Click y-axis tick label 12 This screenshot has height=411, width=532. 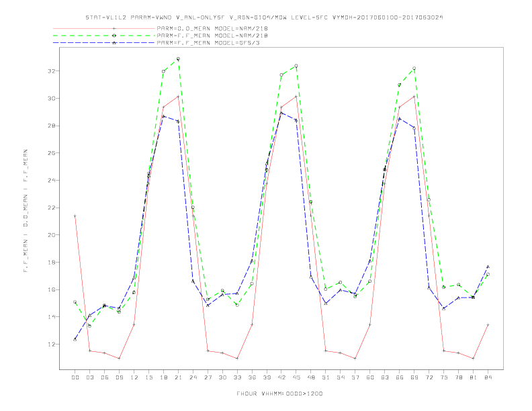tap(52, 345)
